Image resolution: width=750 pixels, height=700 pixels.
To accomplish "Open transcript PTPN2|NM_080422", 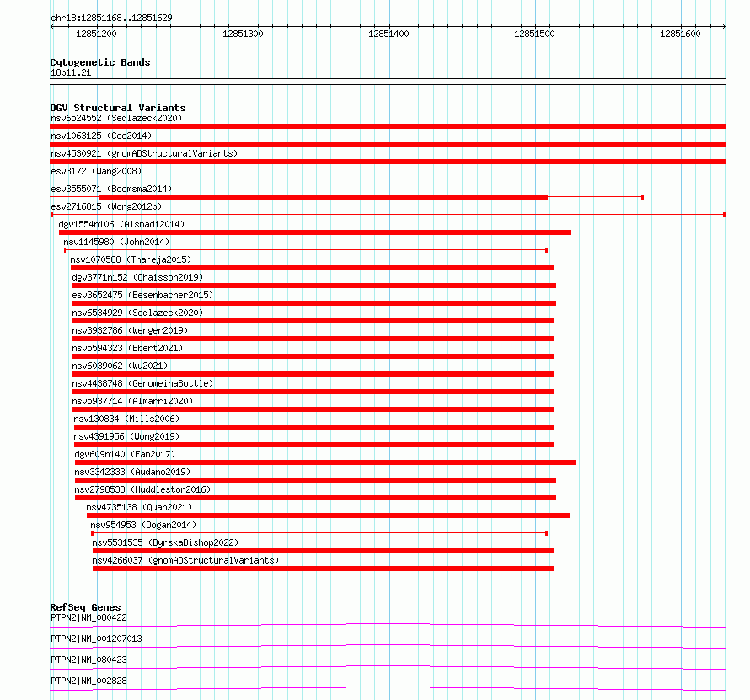I will click(x=89, y=617).
